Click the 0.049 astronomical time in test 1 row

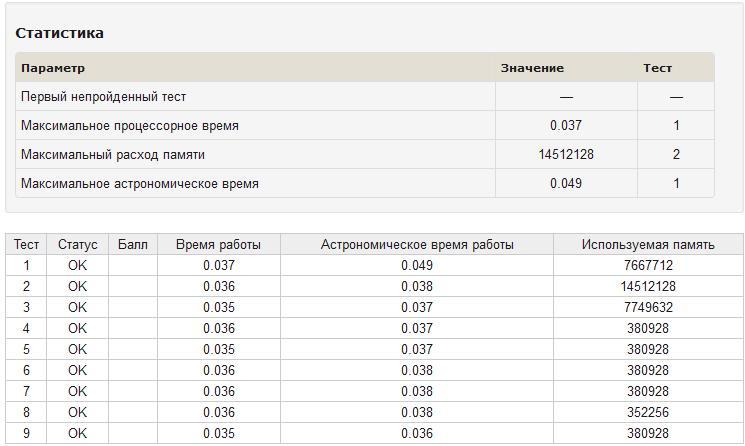pos(417,265)
